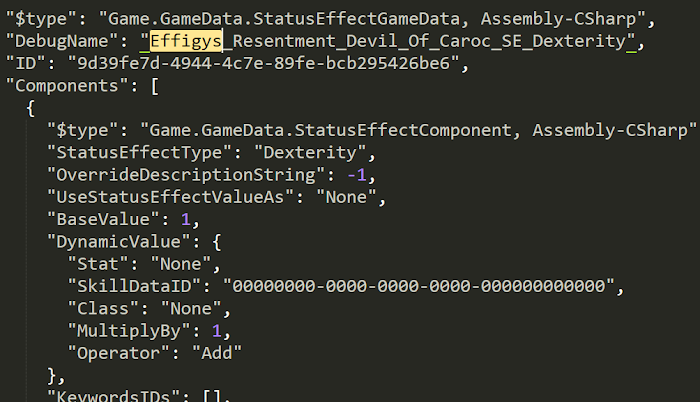This screenshot has width=700, height=402.
Task: Click the "Add" value of Operator
Action: pyautogui.click(x=217, y=354)
